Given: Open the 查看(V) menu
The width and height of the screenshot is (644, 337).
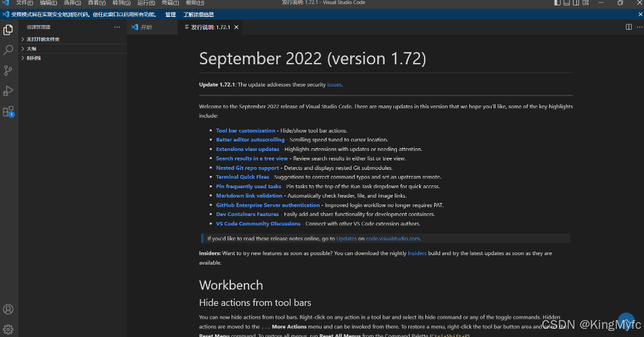Looking at the screenshot, I should [97, 3].
